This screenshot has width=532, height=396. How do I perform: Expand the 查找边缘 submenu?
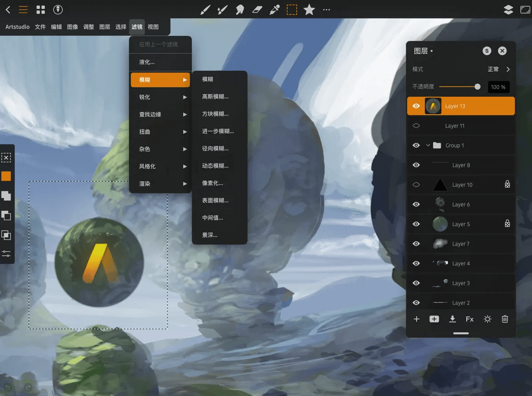pos(160,114)
